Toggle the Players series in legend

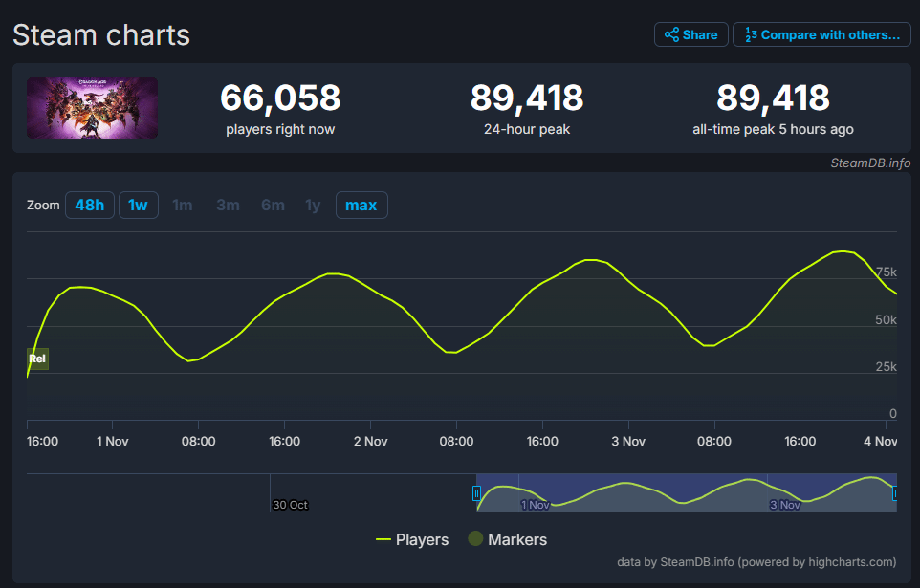click(x=412, y=539)
